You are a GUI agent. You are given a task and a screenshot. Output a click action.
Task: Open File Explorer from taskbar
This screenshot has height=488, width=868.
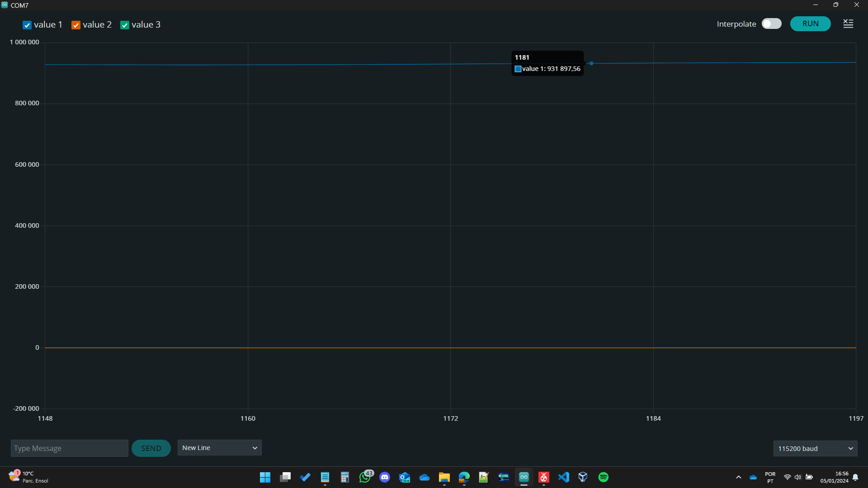coord(444,477)
